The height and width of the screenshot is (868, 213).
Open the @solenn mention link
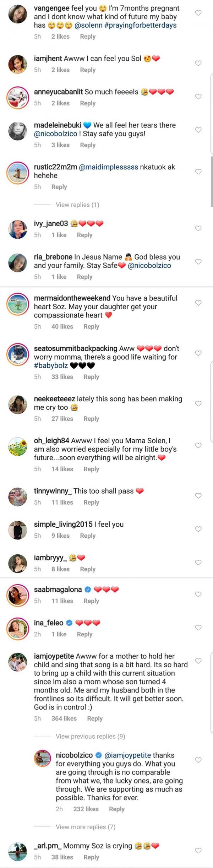click(88, 25)
